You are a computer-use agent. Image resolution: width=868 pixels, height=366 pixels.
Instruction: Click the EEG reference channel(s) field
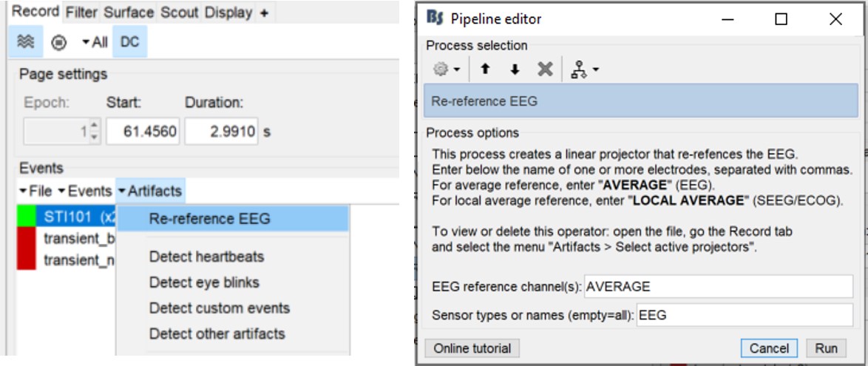tap(718, 286)
